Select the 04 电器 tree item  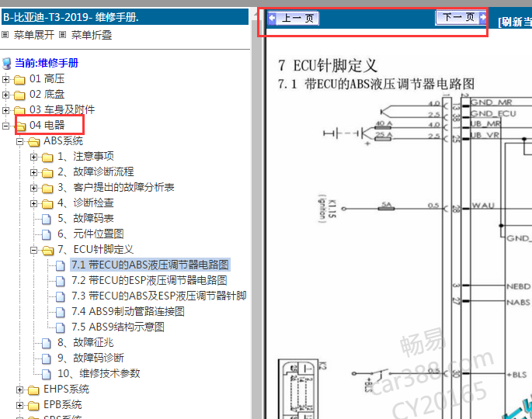[47, 125]
